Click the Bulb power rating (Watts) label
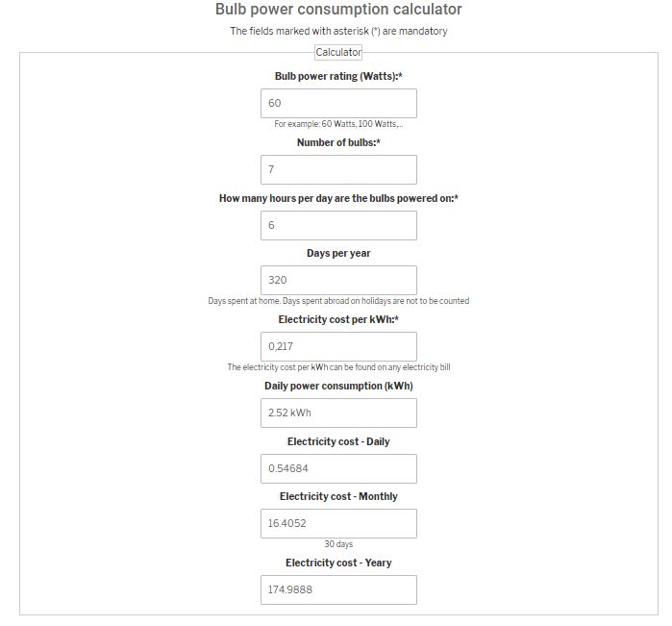The width and height of the screenshot is (672, 626). click(338, 76)
